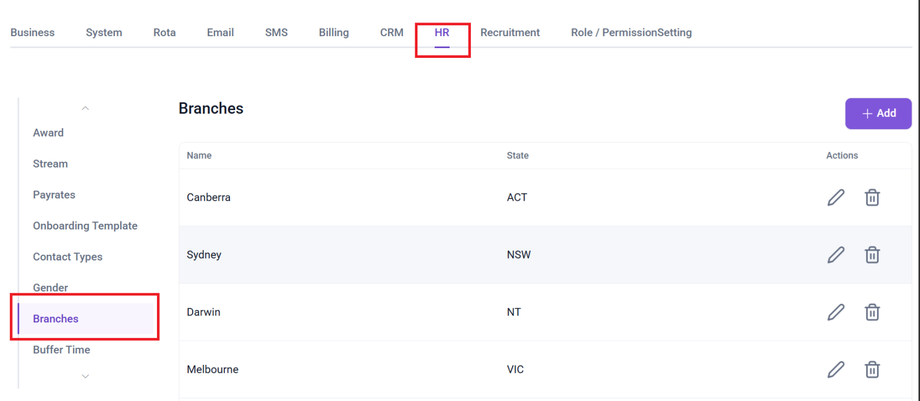Go to Role / PermissionSetting tab
This screenshot has width=920, height=401.
[631, 33]
